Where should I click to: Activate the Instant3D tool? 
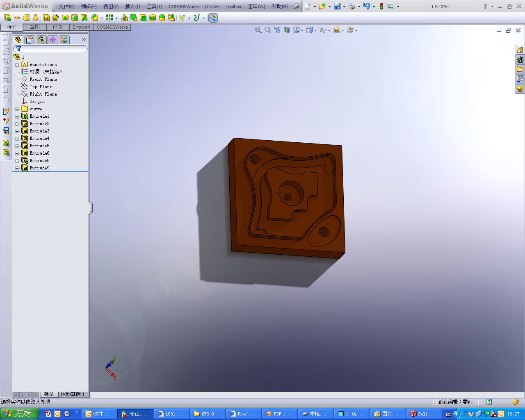click(213, 18)
